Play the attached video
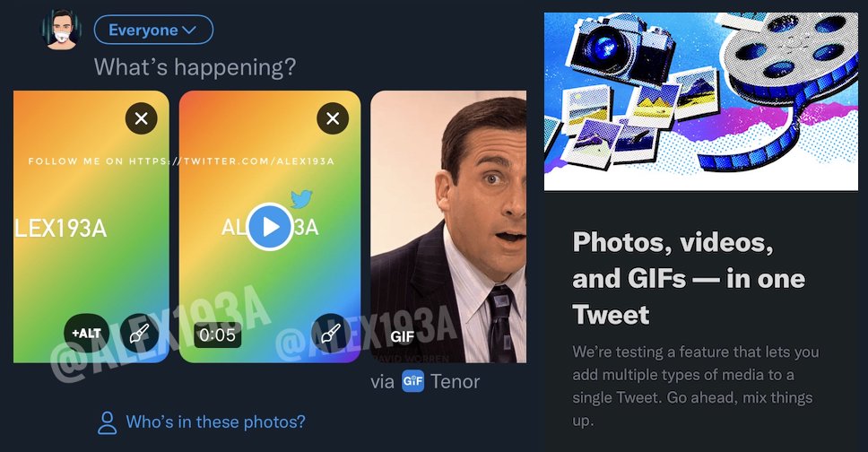The height and width of the screenshot is (452, 868). 269,227
